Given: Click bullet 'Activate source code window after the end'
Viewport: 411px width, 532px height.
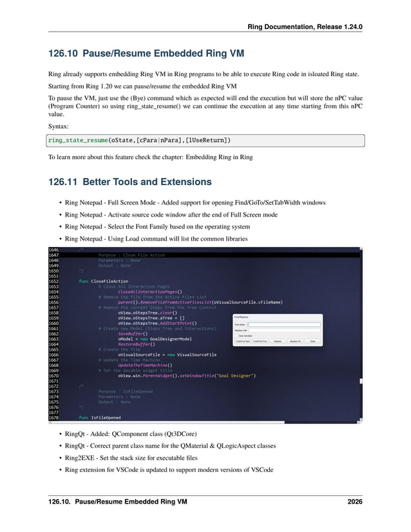Looking at the screenshot, I should [171, 215].
